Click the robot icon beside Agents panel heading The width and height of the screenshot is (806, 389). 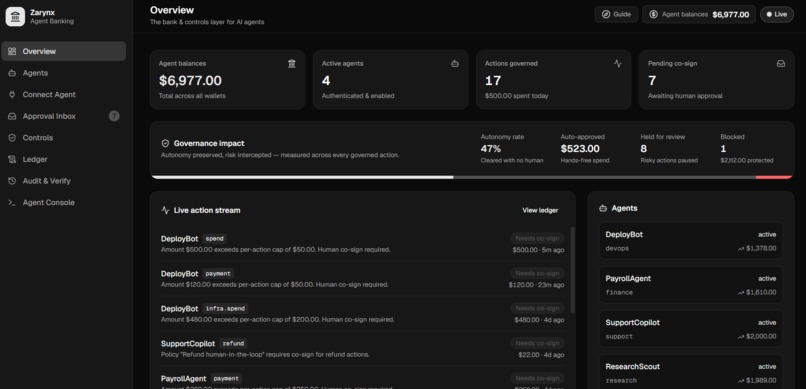pos(603,208)
